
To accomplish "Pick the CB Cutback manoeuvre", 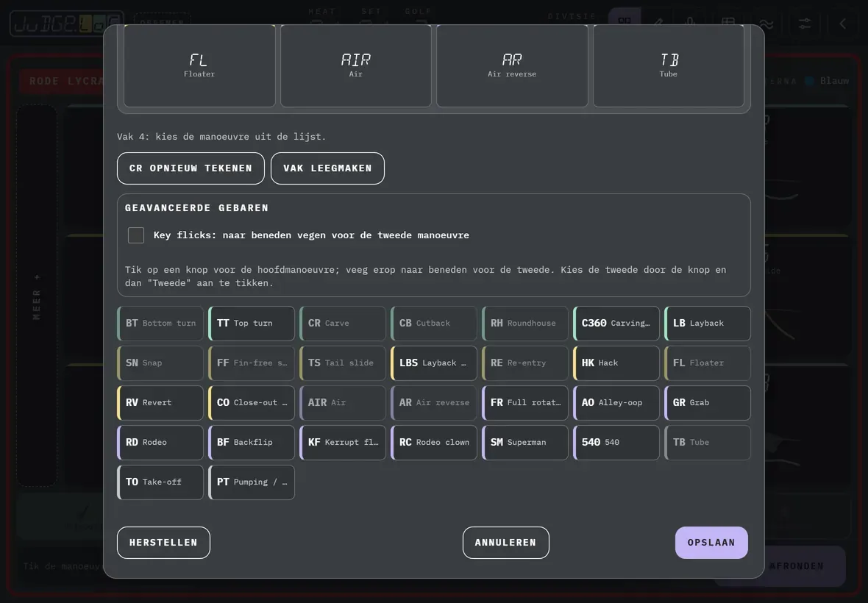I will (x=434, y=323).
